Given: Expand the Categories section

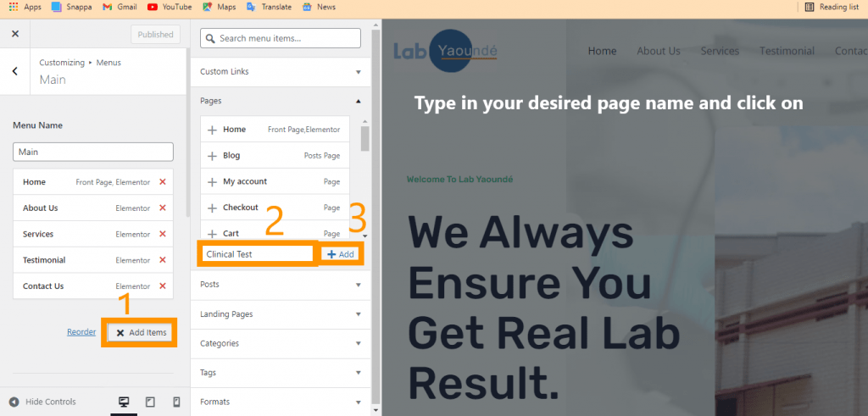Looking at the screenshot, I should 280,343.
